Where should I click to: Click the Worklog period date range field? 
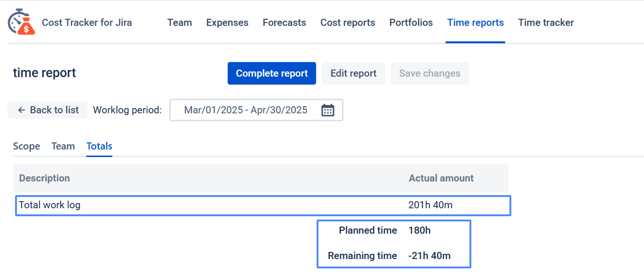click(246, 110)
